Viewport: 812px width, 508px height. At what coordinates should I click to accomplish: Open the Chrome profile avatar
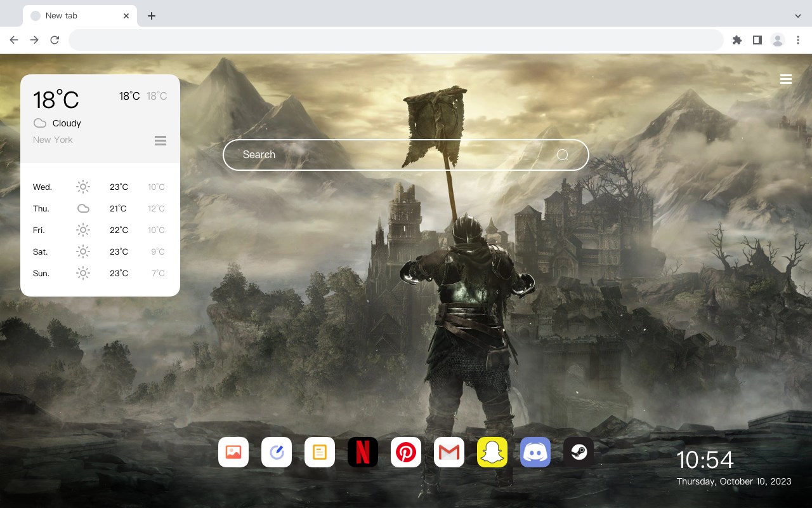(778, 40)
